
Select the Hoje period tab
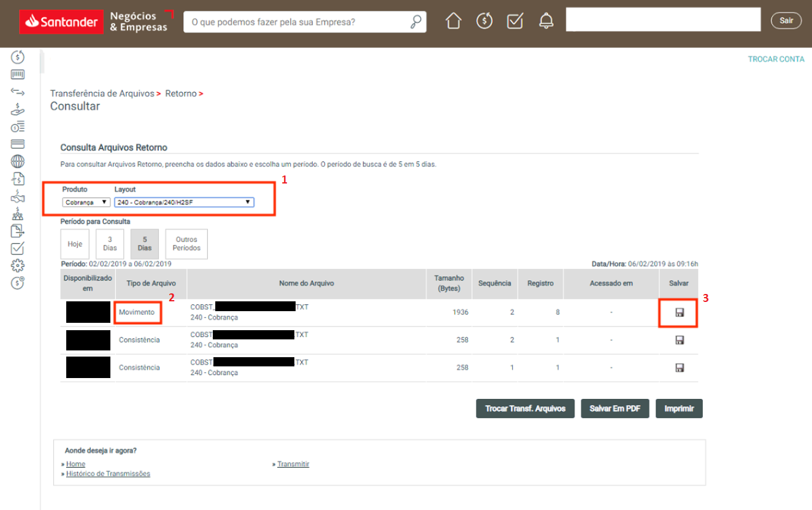(x=75, y=244)
